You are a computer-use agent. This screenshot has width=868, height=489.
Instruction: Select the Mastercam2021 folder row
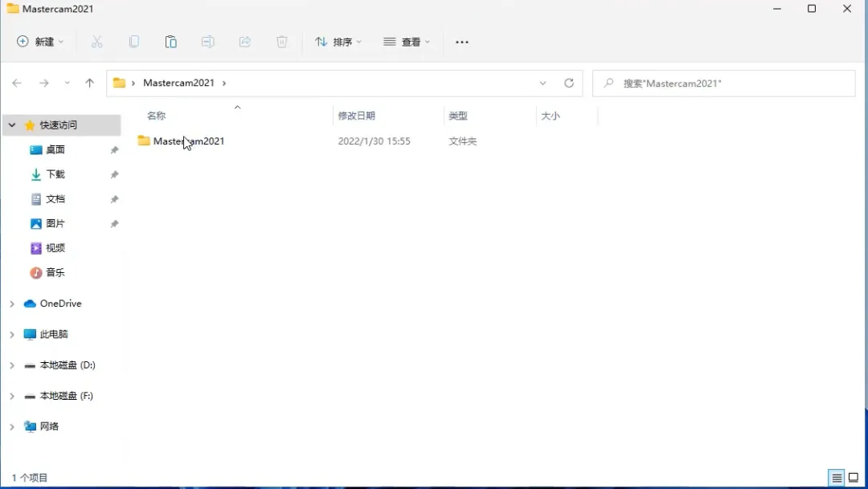click(366, 141)
